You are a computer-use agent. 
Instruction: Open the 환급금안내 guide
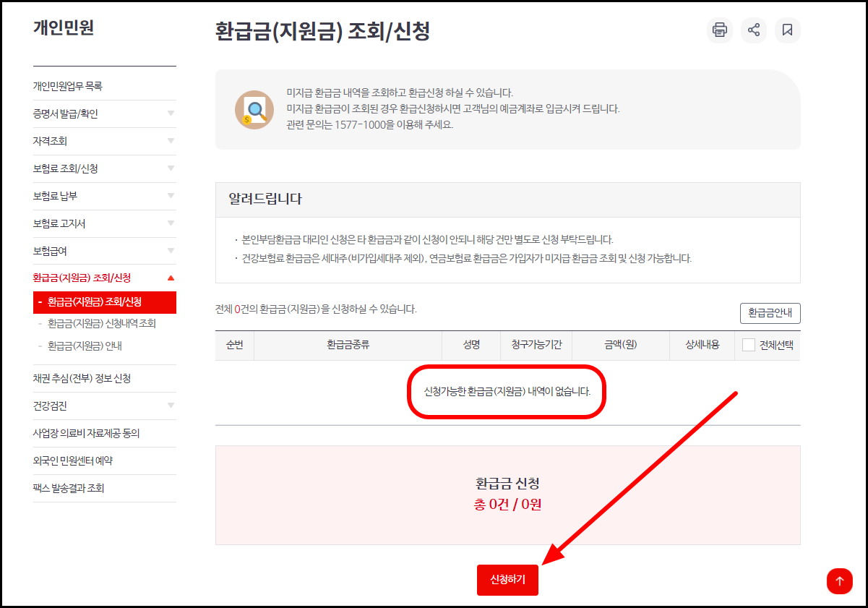[x=770, y=313]
